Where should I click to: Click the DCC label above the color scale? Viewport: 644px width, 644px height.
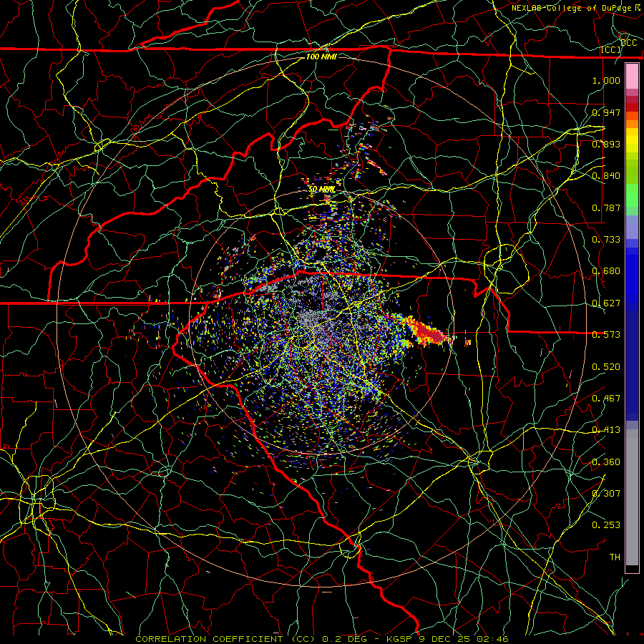tap(629, 43)
